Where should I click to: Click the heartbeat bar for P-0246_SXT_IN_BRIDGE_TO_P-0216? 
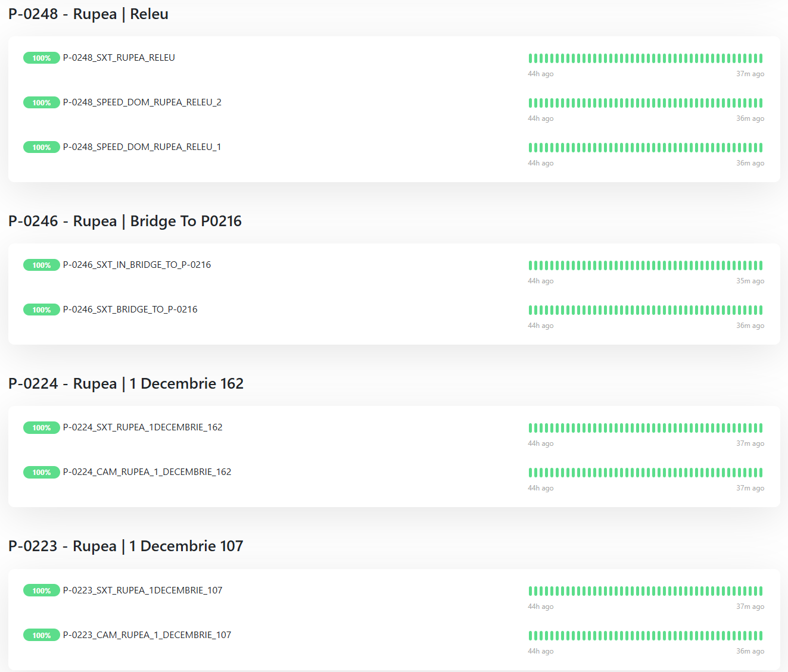tap(645, 265)
